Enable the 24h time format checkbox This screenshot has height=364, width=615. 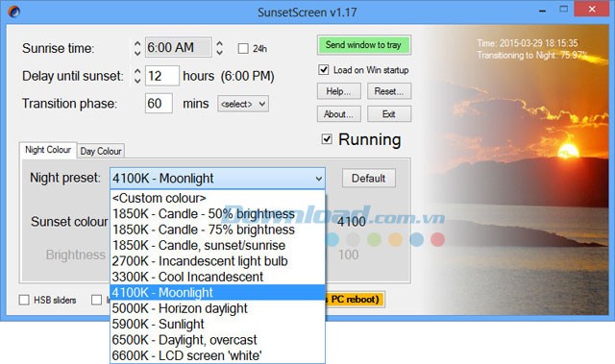tap(243, 49)
